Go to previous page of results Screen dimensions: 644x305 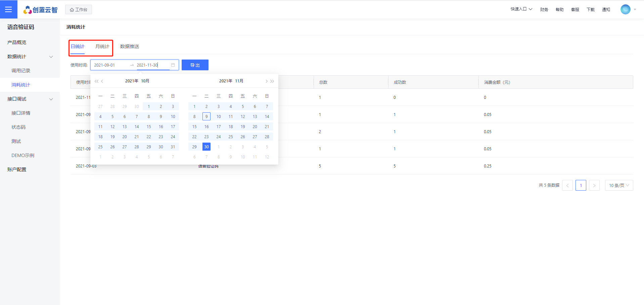(567, 185)
